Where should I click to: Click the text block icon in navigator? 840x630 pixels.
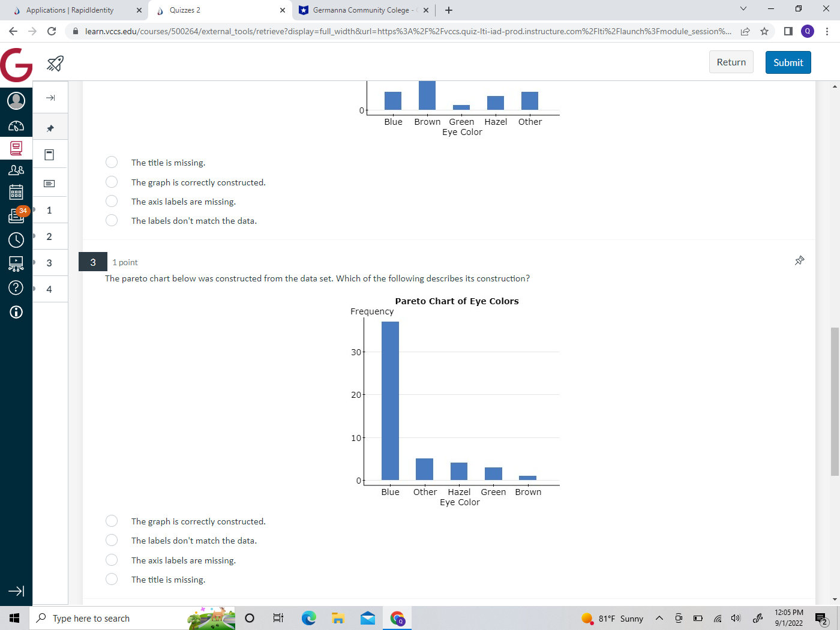(50, 184)
